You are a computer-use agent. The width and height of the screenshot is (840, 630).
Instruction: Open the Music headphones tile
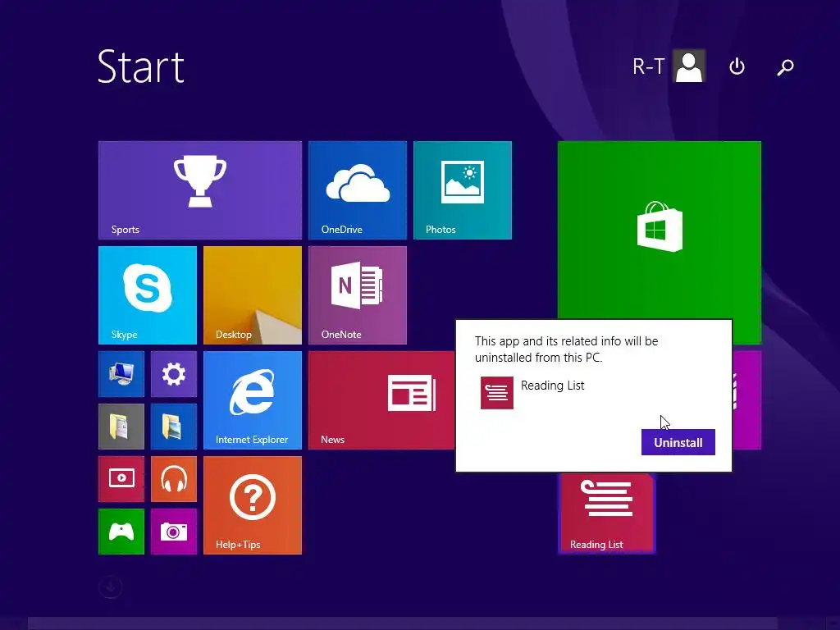point(174,479)
